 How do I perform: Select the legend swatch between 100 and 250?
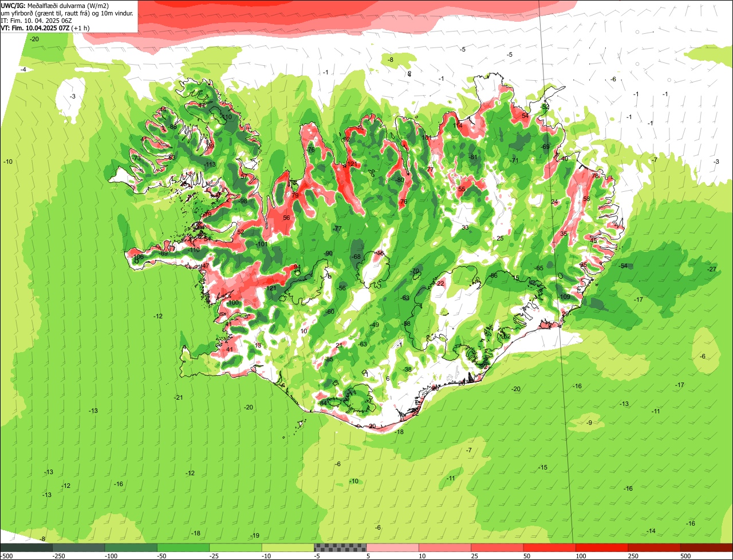[601, 547]
